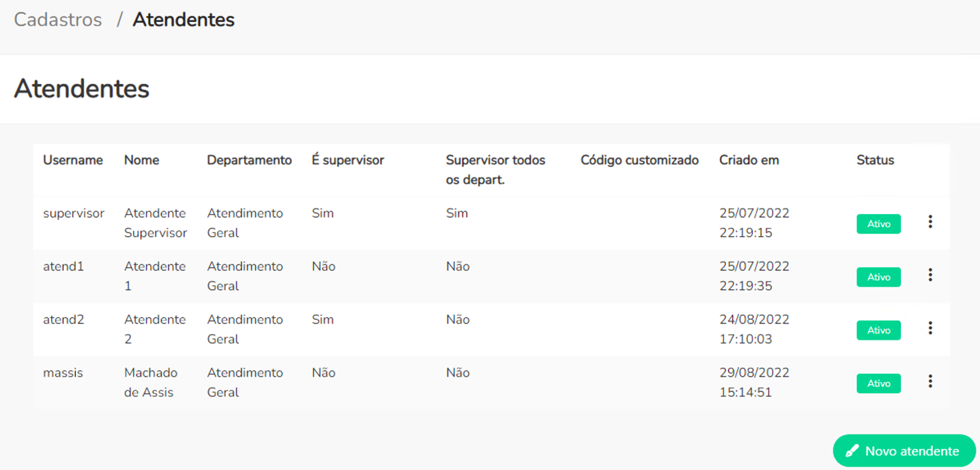Viewport: 980px width, 470px height.
Task: Sort by the Nome column header
Action: [x=141, y=160]
